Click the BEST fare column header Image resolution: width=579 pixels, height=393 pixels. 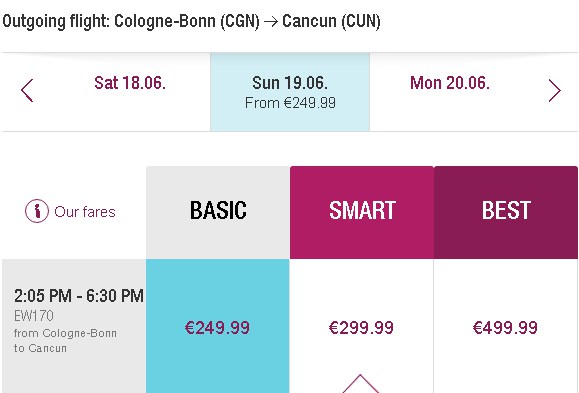click(x=506, y=212)
